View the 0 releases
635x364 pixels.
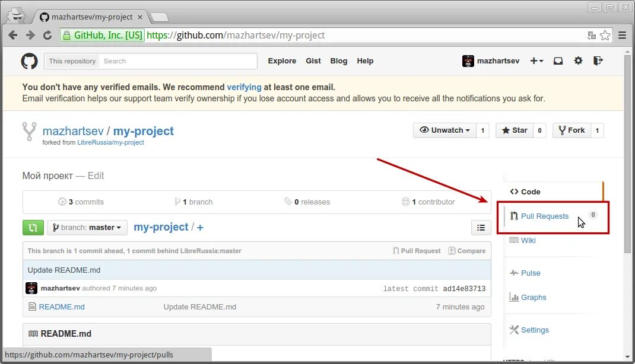tap(307, 202)
